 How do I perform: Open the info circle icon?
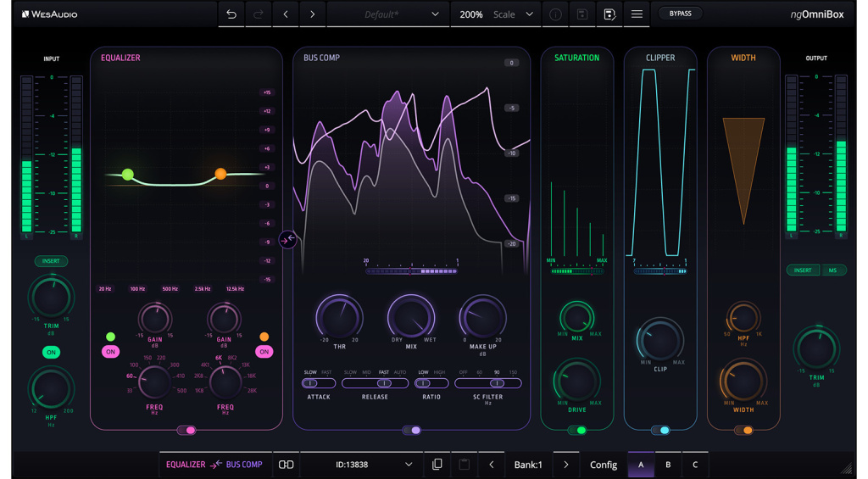tap(555, 14)
